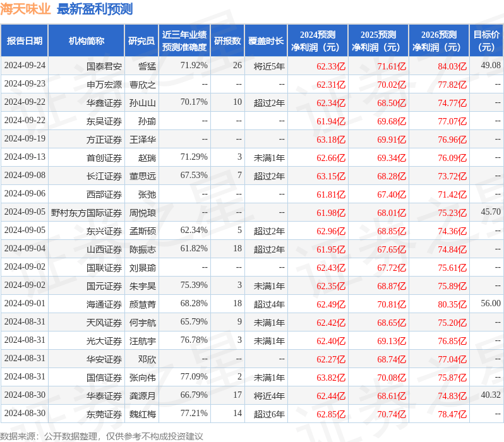Click the 45.70 target price
504x442 pixels.
(491, 212)
